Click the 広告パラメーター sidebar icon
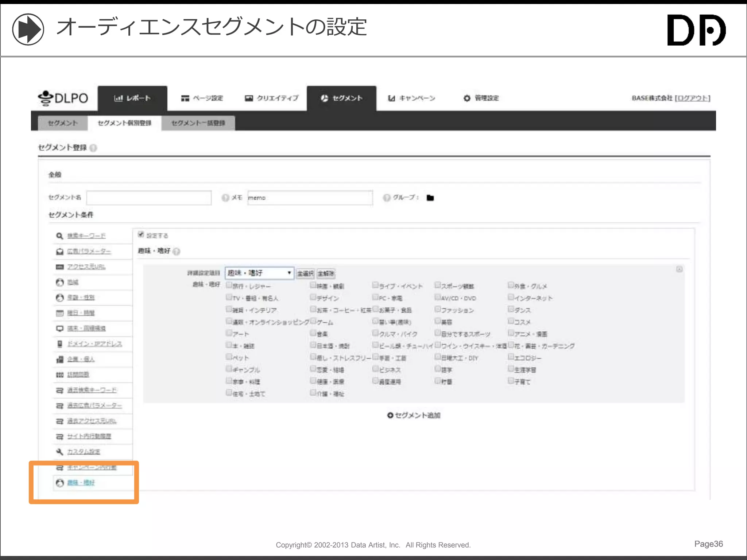This screenshot has width=747, height=560. tap(60, 252)
